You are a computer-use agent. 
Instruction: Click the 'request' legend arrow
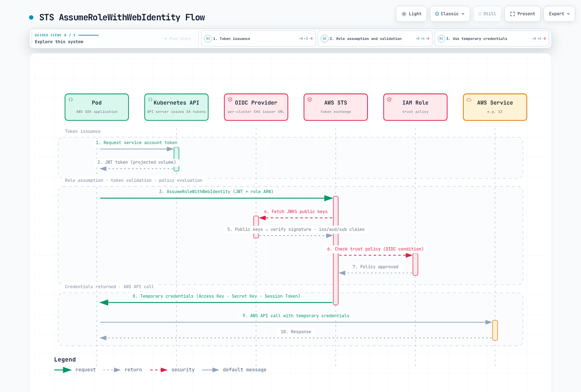click(63, 370)
